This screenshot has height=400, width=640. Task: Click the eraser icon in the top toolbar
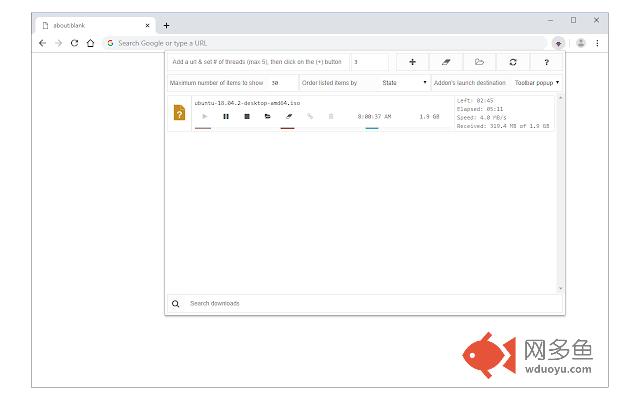point(446,62)
